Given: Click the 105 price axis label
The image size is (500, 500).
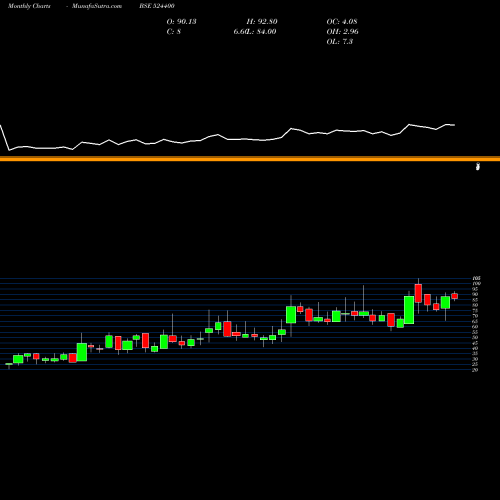Looking at the screenshot, I should 477,278.
